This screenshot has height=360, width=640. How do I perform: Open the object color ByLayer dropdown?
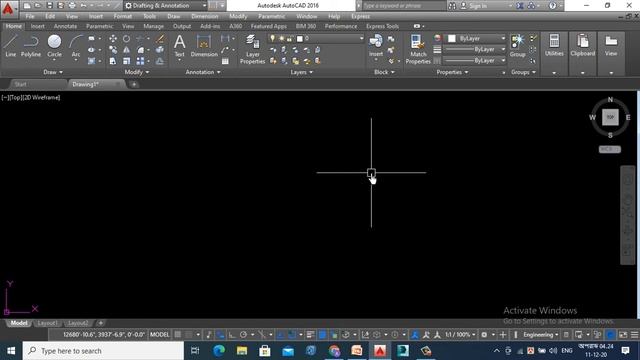476,38
